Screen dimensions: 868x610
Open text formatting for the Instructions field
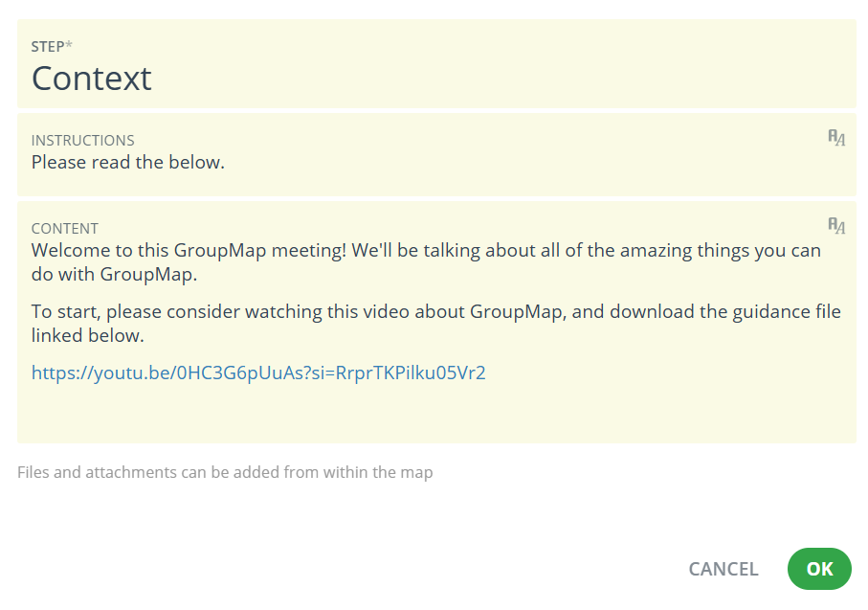(x=836, y=137)
